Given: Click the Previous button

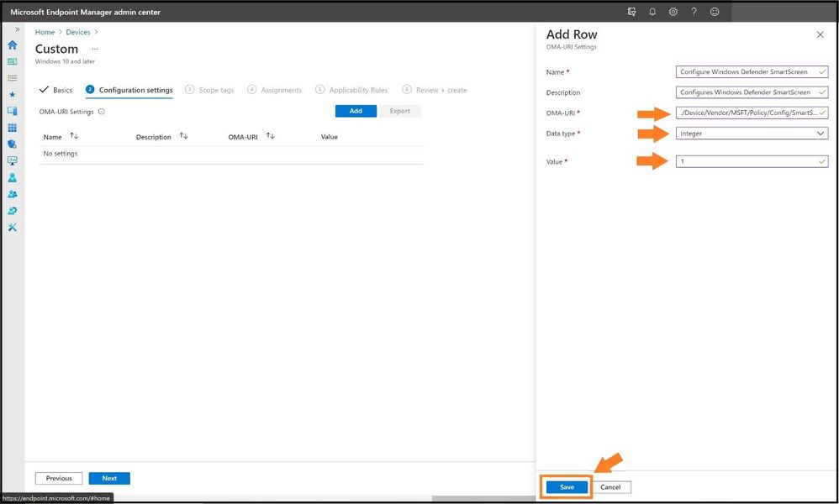Looking at the screenshot, I should point(59,478).
